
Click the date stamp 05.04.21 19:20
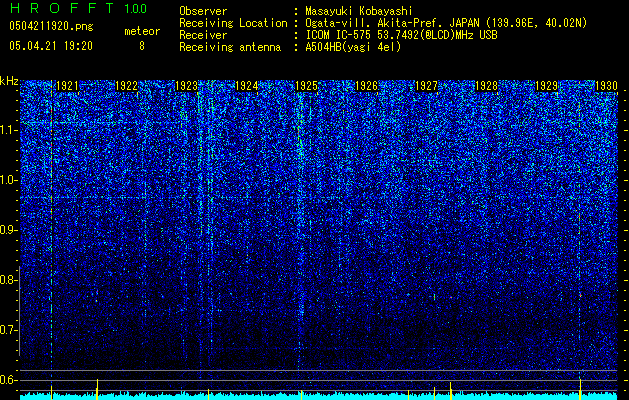click(51, 46)
